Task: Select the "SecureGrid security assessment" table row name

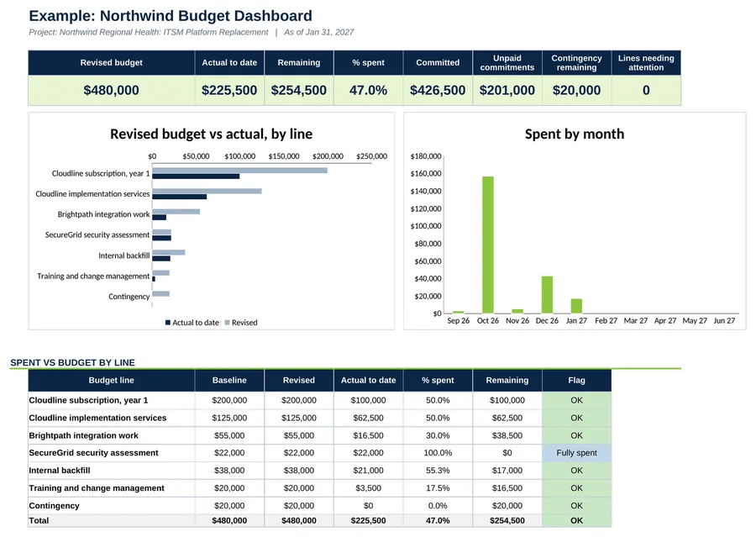Action: pos(93,453)
